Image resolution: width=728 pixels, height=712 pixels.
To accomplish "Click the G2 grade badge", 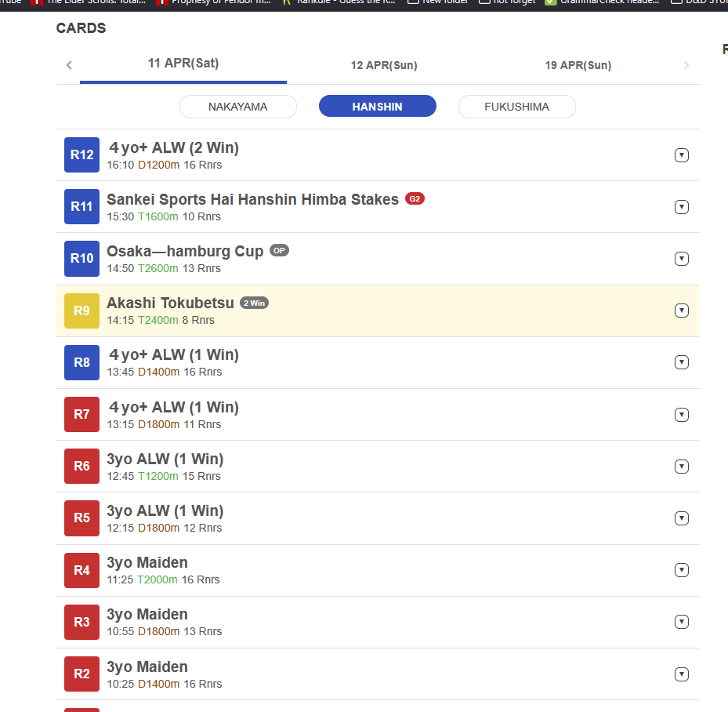I will [x=415, y=199].
